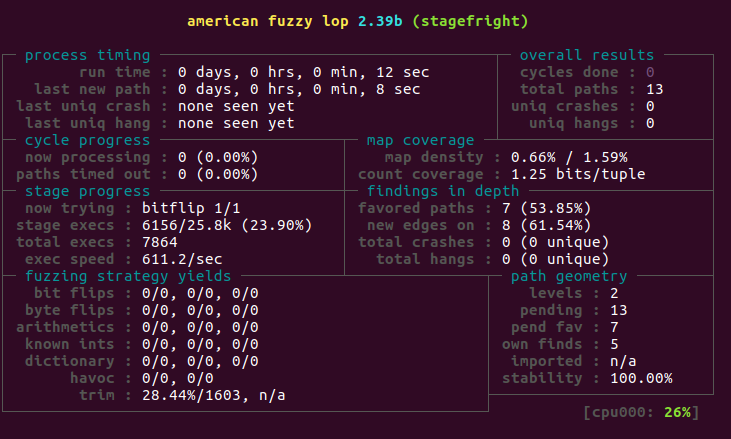The width and height of the screenshot is (731, 439).
Task: Select the 'map coverage' section header
Action: tap(421, 140)
